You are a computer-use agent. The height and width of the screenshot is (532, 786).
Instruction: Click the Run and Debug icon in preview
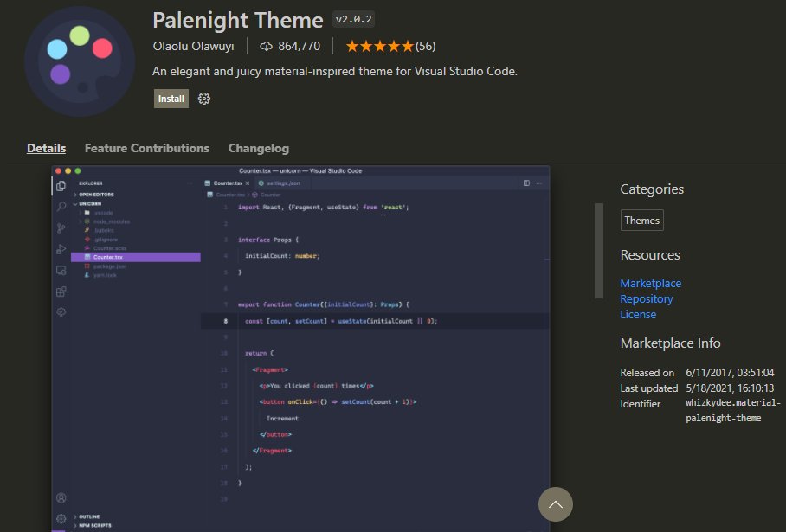[x=61, y=249]
